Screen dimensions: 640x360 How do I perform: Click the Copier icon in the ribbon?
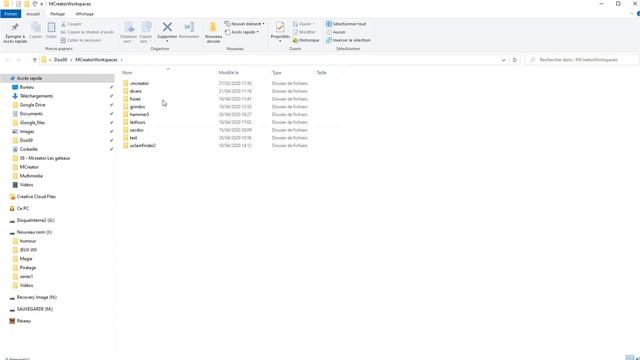(36, 27)
